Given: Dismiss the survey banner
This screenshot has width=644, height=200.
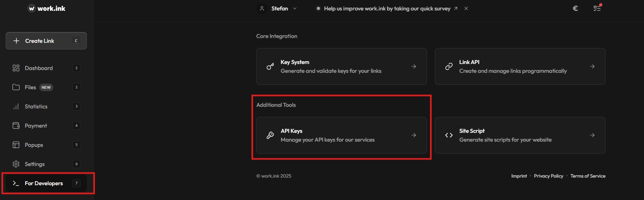Looking at the screenshot, I should tap(466, 8).
